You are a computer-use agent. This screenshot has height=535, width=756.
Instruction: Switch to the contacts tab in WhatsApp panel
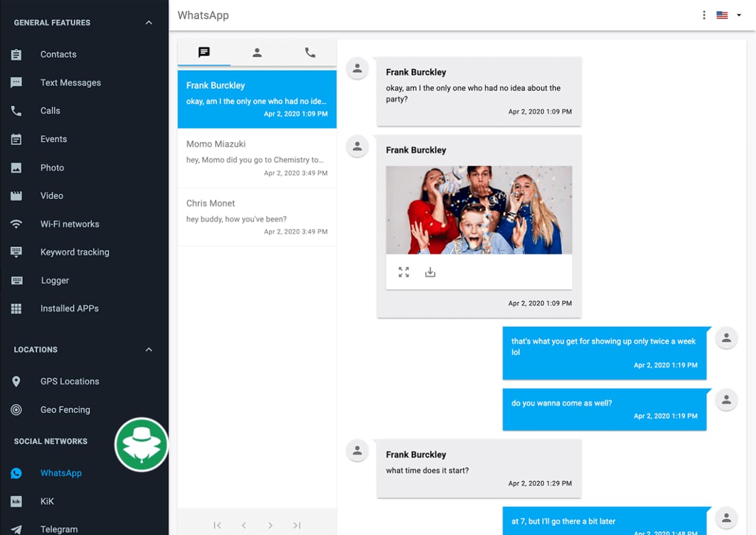(257, 53)
